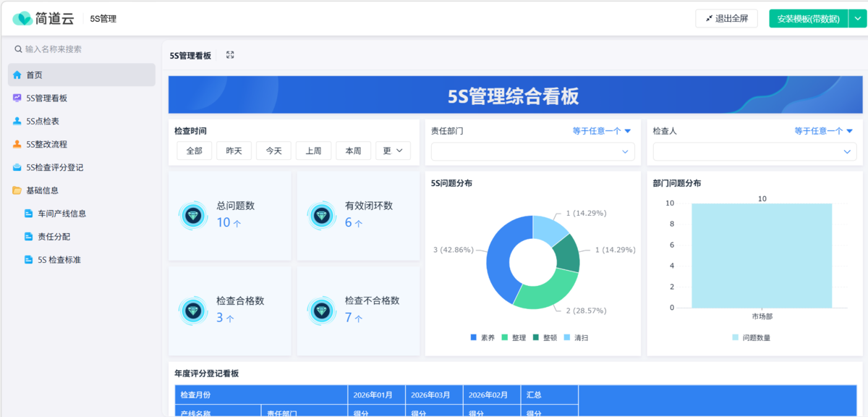Click the 2026年01月 column header
This screenshot has width=868, height=417.
click(376, 395)
